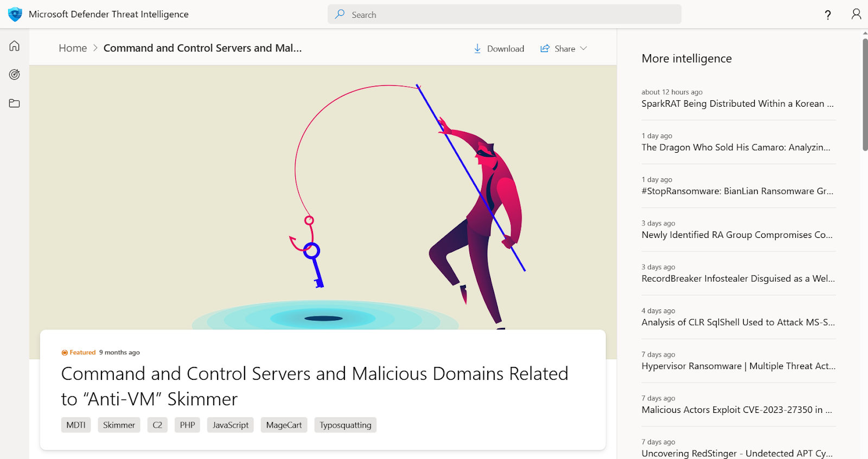Select the Typosquatting tag
Viewport: 868px width, 459px height.
click(x=345, y=425)
